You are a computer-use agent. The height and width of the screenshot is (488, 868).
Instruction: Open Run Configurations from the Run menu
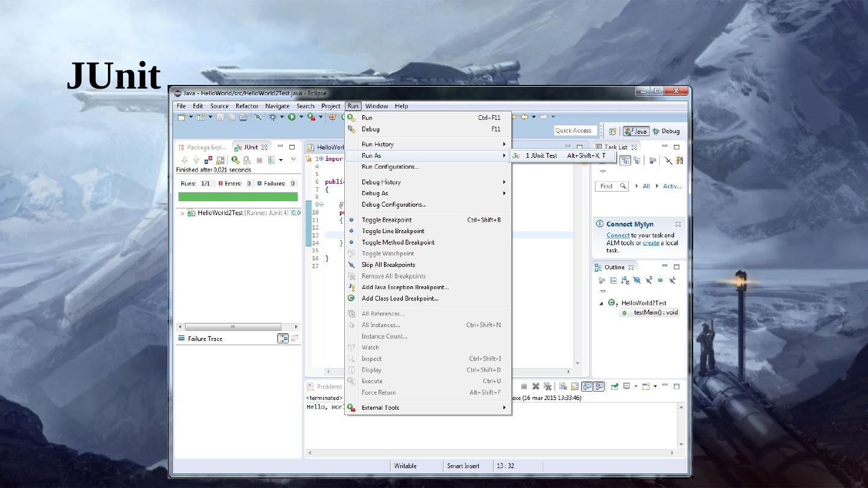tap(389, 167)
